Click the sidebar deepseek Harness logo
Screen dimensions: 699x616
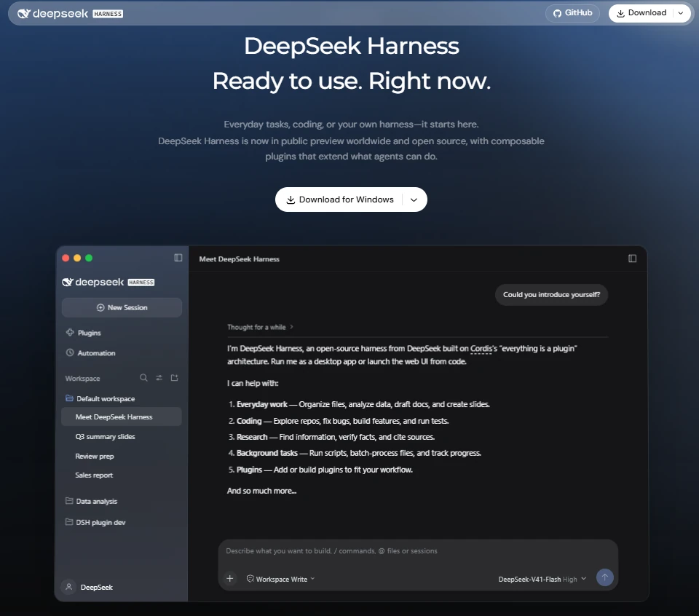(x=108, y=282)
